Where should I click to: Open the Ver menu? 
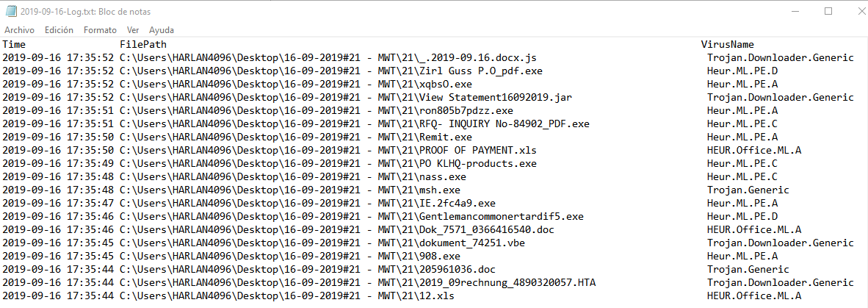[x=133, y=30]
